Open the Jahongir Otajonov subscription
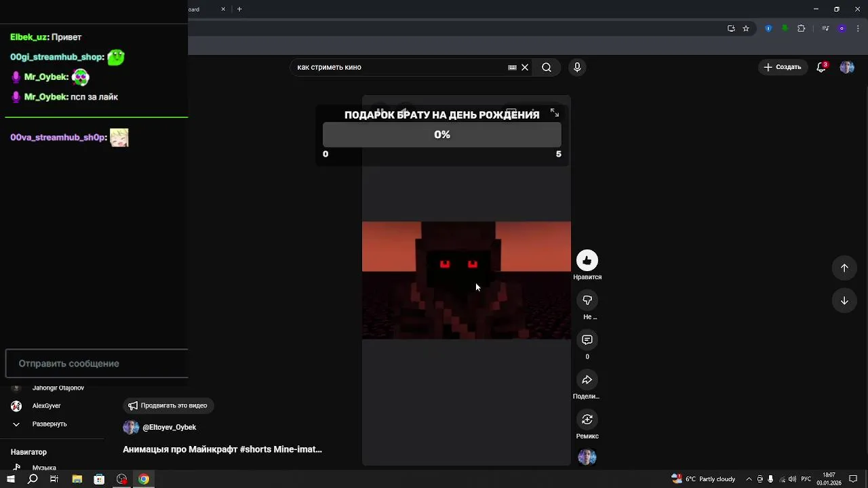 tap(58, 388)
